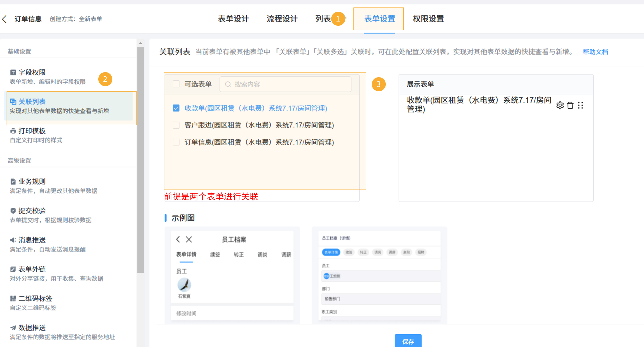
Task: Open 数据推送 advanced setting
Action: click(68, 332)
